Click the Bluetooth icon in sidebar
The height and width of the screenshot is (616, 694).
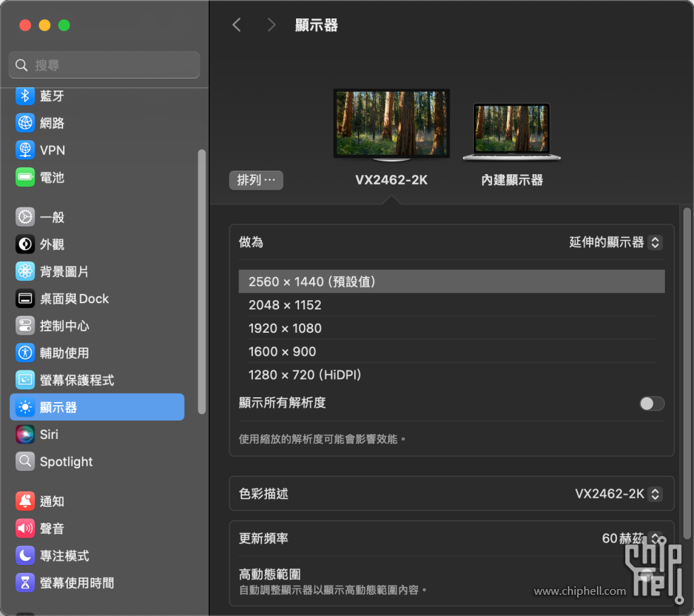coord(25,96)
